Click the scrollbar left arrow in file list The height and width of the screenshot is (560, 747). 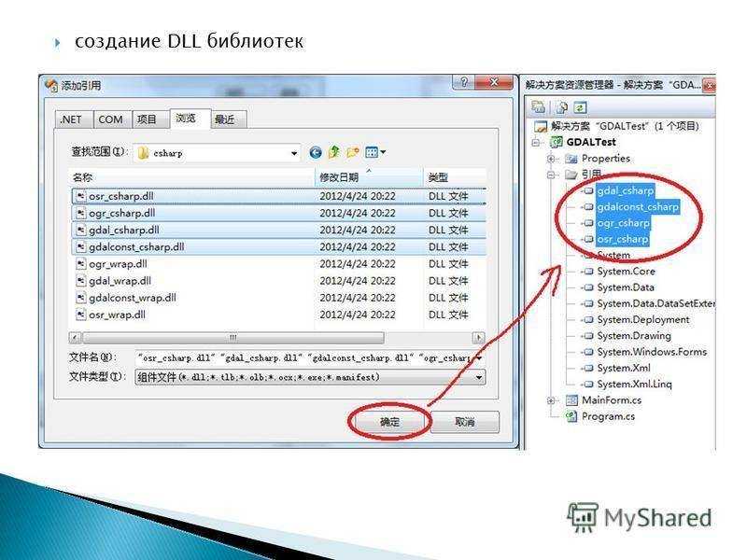click(76, 338)
